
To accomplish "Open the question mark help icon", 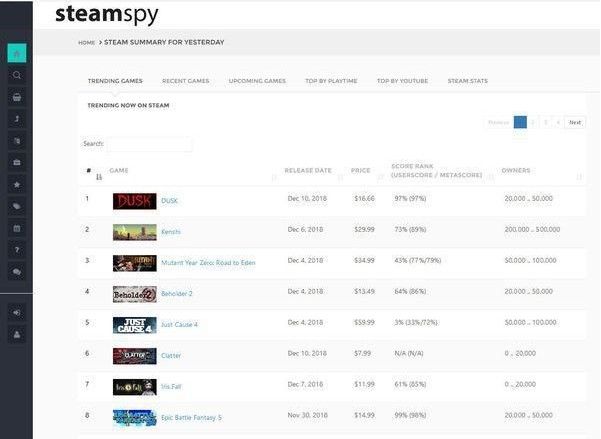I will click(x=17, y=250).
